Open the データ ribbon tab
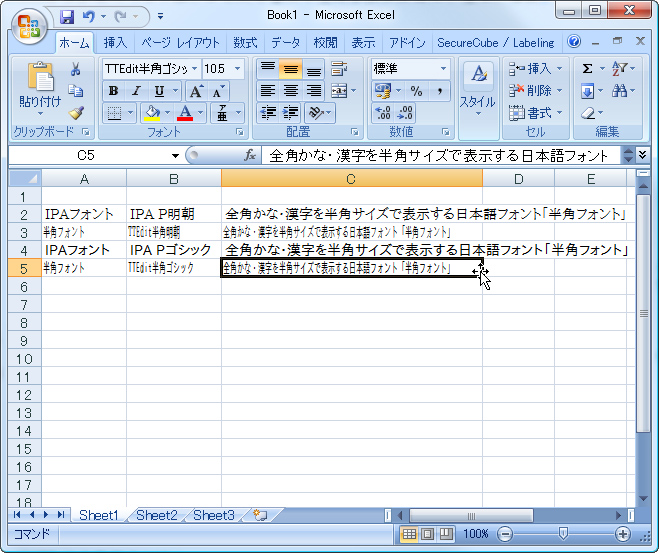This screenshot has height=553, width=659. click(x=285, y=42)
